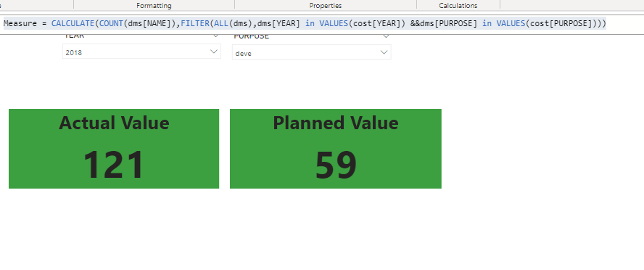The height and width of the screenshot is (270, 644).
Task: Click the DAX formula bar text
Action: click(x=305, y=23)
